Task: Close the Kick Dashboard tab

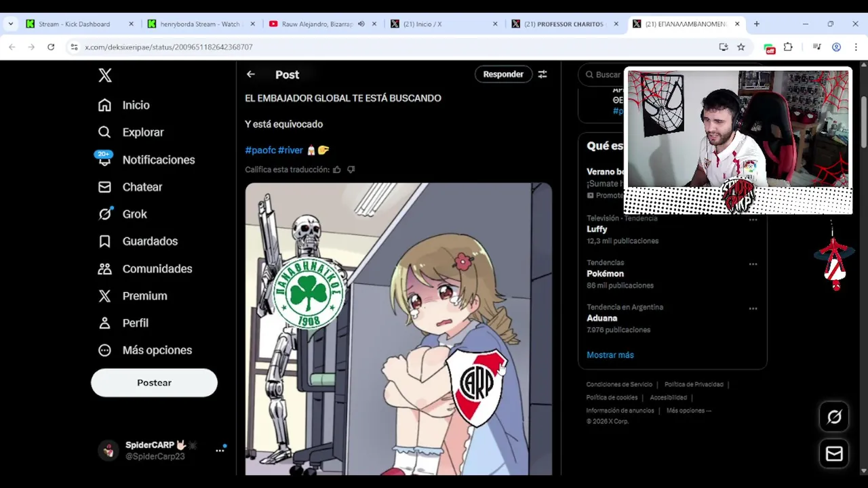Action: [132, 24]
